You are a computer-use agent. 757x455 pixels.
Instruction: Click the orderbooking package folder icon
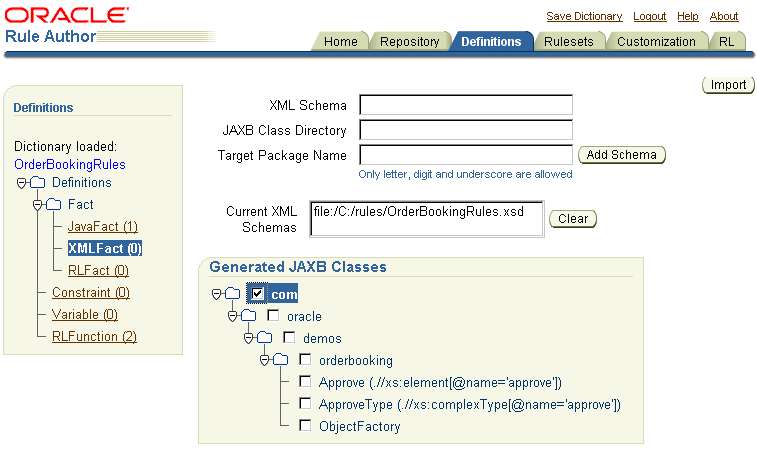tap(280, 359)
